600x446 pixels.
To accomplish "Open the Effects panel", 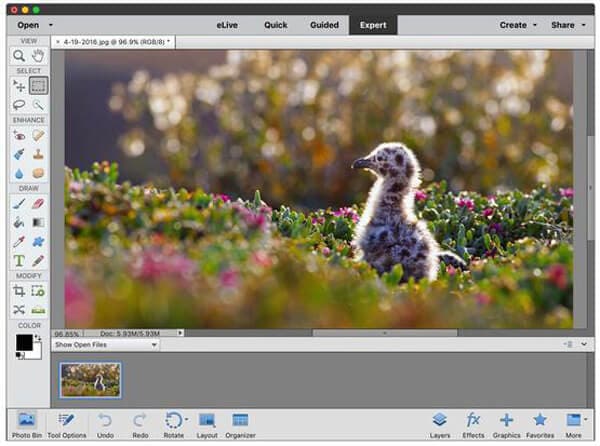I will point(473,424).
